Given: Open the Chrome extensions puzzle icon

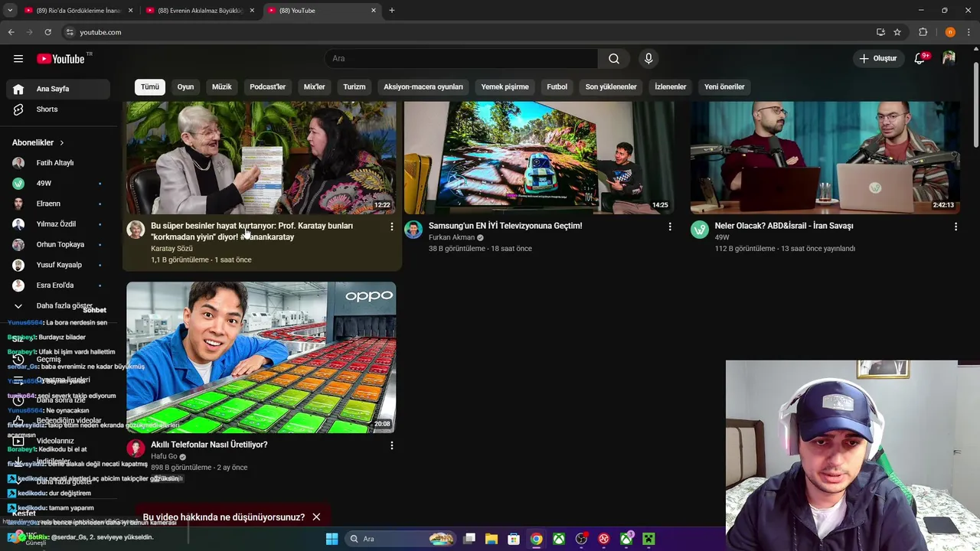Looking at the screenshot, I should pyautogui.click(x=923, y=32).
